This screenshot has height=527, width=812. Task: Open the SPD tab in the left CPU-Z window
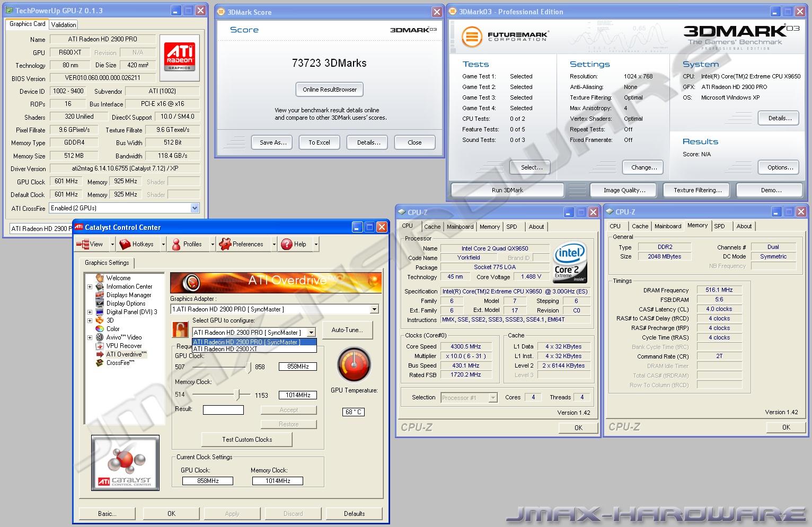click(511, 227)
